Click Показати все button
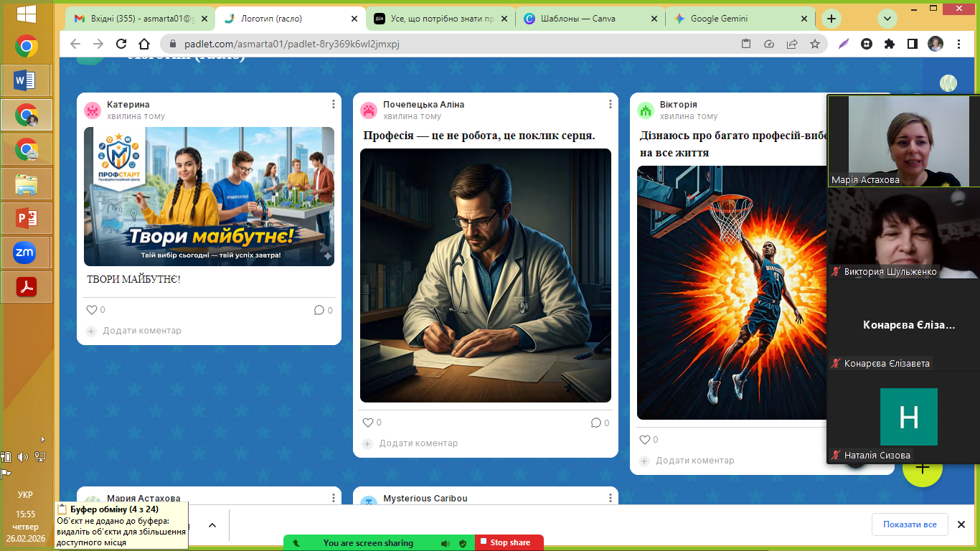Image resolution: width=980 pixels, height=551 pixels. (x=909, y=524)
